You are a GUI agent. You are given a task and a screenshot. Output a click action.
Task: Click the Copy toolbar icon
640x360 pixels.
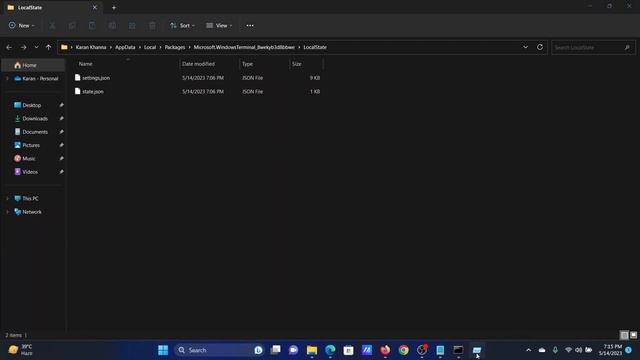[x=72, y=26]
